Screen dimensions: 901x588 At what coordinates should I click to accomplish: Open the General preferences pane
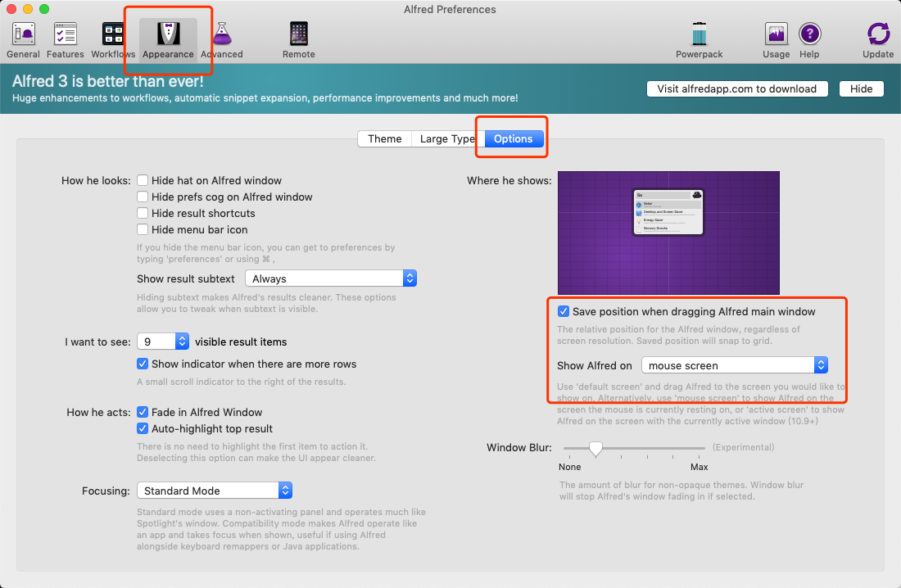pos(24,39)
